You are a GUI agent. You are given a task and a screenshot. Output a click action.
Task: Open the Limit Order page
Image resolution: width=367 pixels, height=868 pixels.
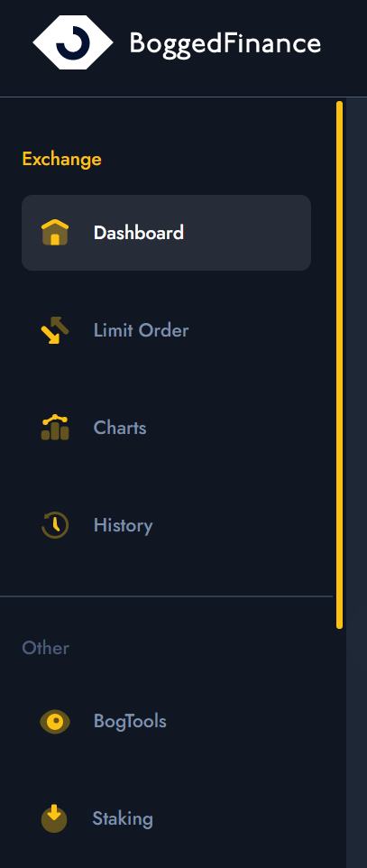(x=142, y=330)
